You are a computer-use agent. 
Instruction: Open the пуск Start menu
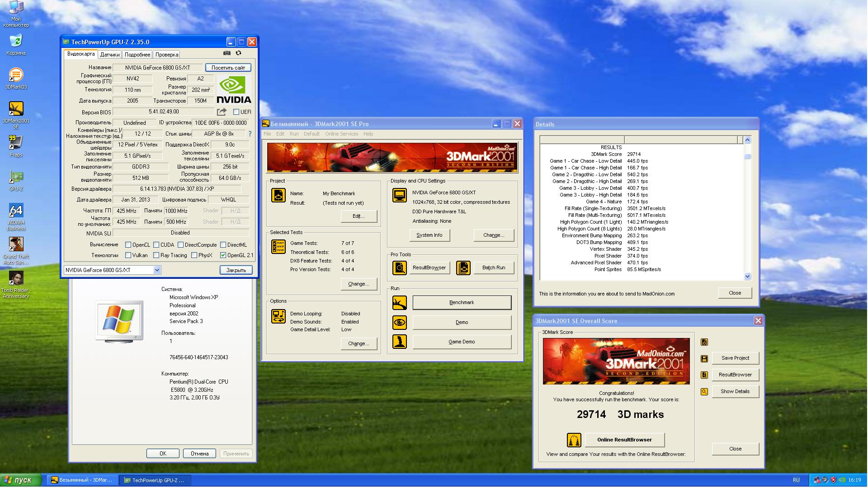pos(21,480)
